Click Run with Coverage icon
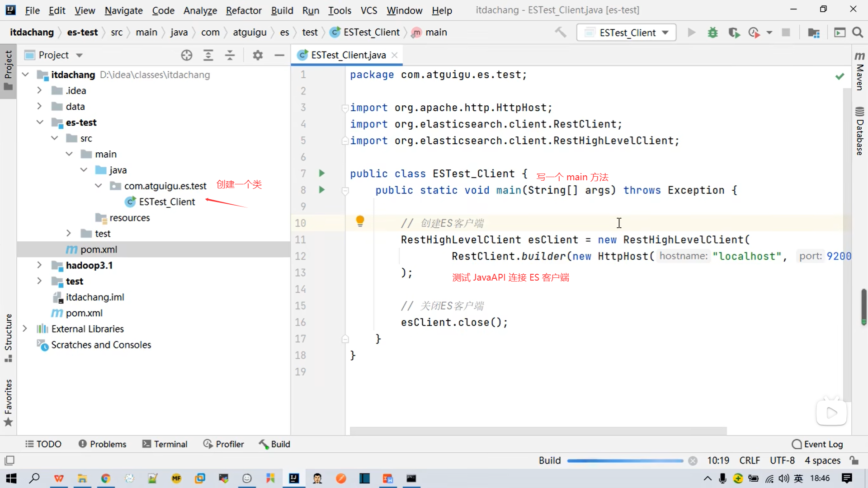Screen dimensions: 868x488 (734, 33)
